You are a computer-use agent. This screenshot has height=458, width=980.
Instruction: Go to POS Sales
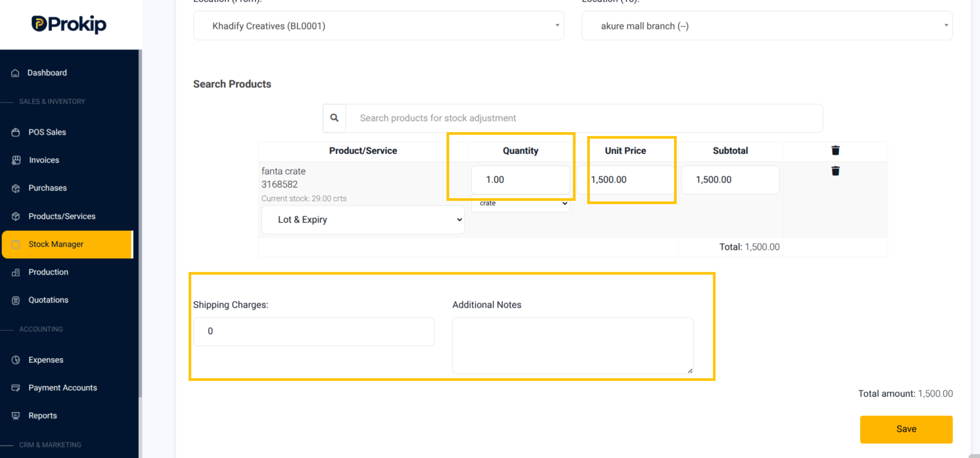[x=47, y=132]
